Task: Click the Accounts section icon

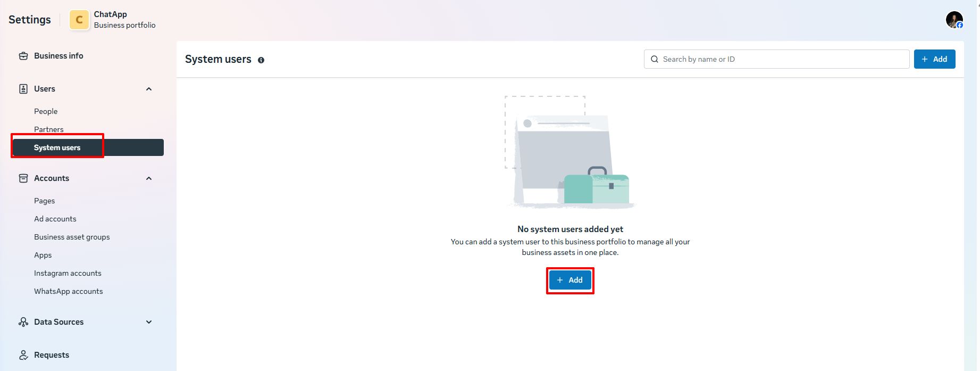Action: (23, 178)
